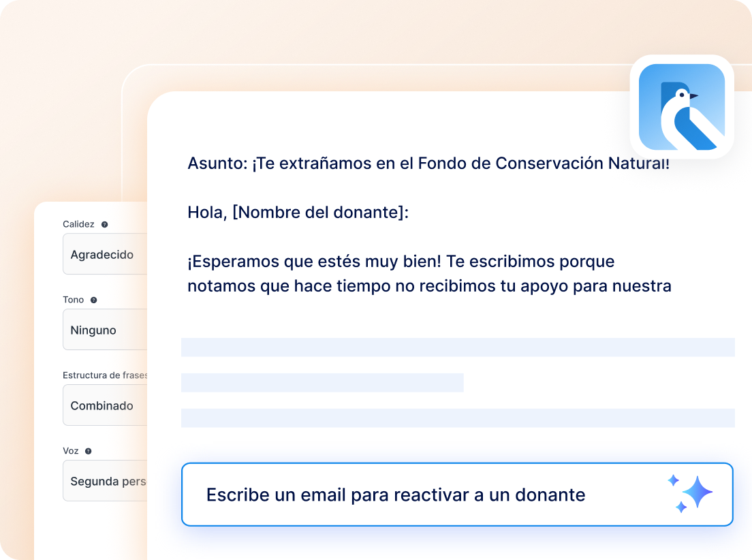Viewport: 752px width, 560px height.
Task: Click the prompt field 'Escribe un email para reactivar'
Action: (457, 495)
